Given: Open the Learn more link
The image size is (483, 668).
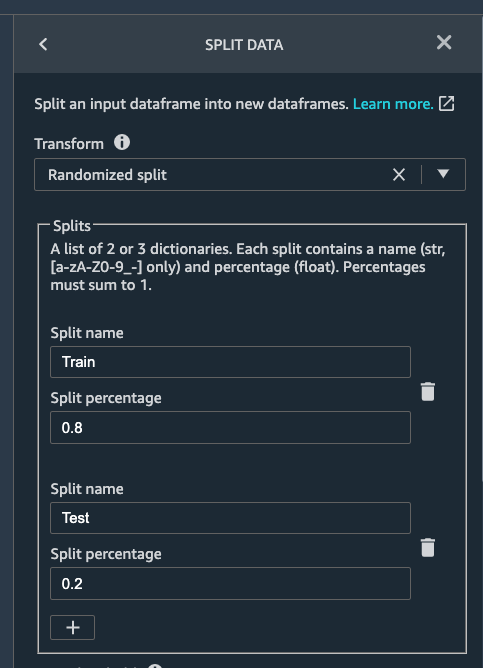Looking at the screenshot, I should point(393,104).
